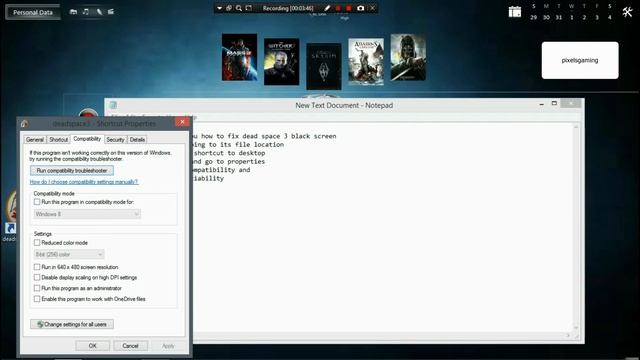640x360 pixels.
Task: Launch the Mass Effect 3 game cover
Action: click(x=240, y=57)
